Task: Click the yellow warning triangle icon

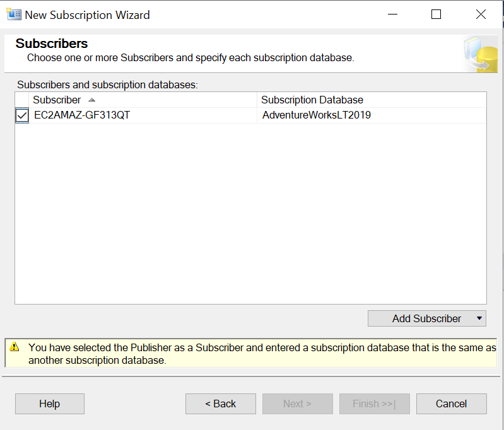Action: click(15, 347)
